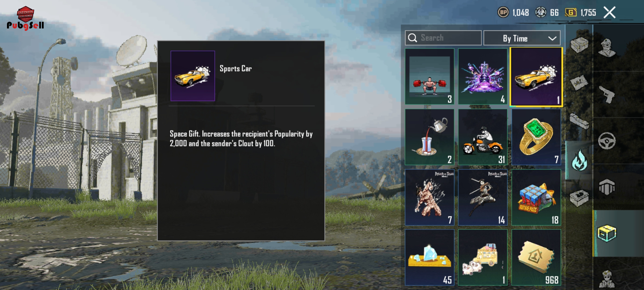644x290 pixels.
Task: Open the soldier outfit category icon
Action: [x=607, y=48]
